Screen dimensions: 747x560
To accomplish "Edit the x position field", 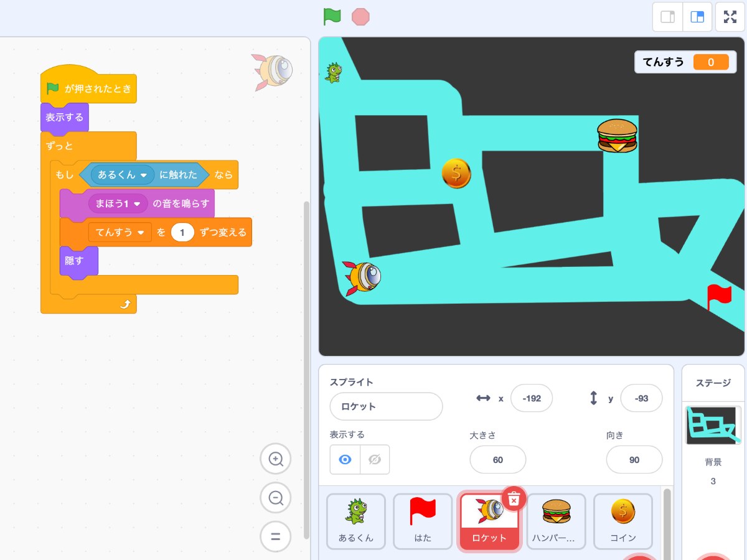I will (532, 398).
